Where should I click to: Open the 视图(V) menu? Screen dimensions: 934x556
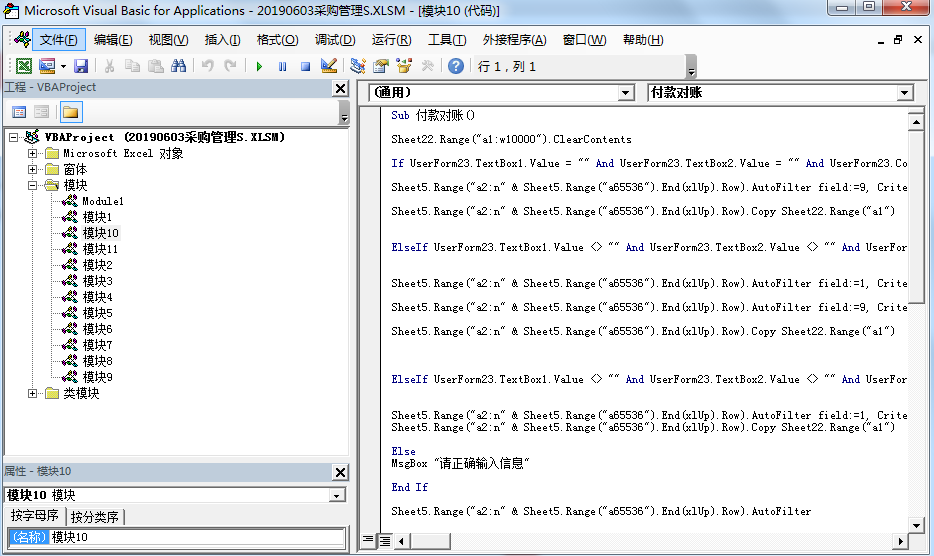[x=169, y=40]
